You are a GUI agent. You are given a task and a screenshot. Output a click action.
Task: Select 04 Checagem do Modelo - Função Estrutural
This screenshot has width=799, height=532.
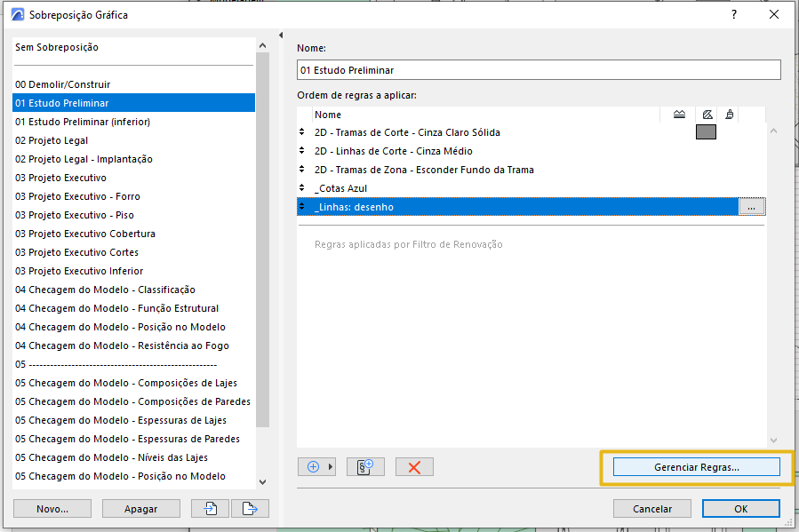pos(133,308)
